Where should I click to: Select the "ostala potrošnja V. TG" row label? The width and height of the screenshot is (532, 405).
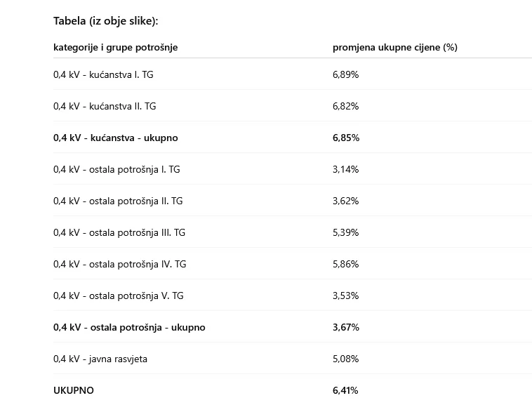(118, 296)
